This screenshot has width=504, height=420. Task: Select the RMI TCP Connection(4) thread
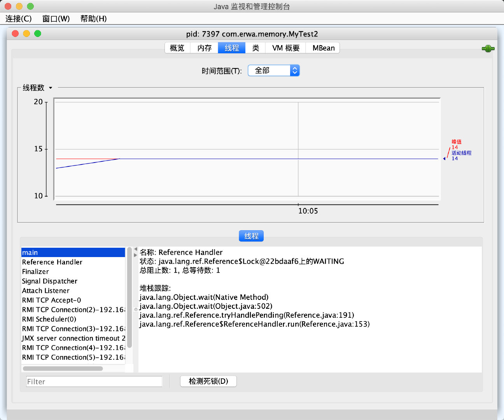[x=73, y=348]
